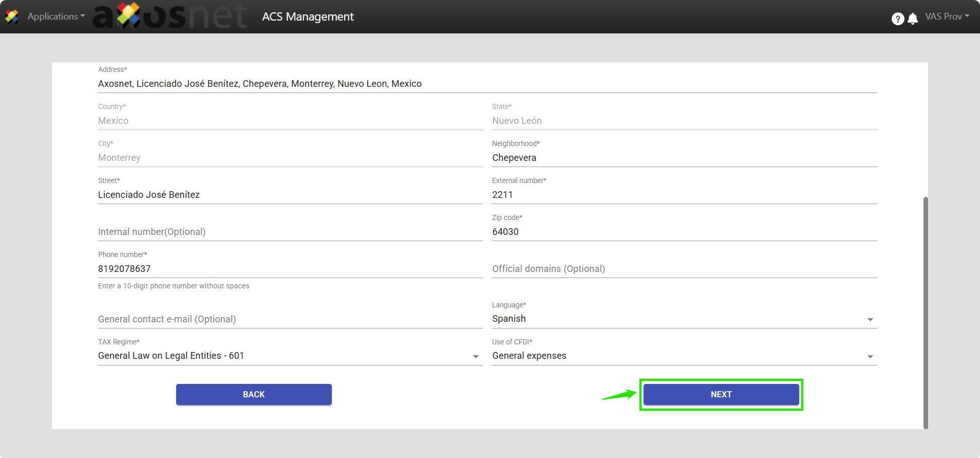Click the NEXT button
The height and width of the screenshot is (458, 980).
tap(721, 394)
